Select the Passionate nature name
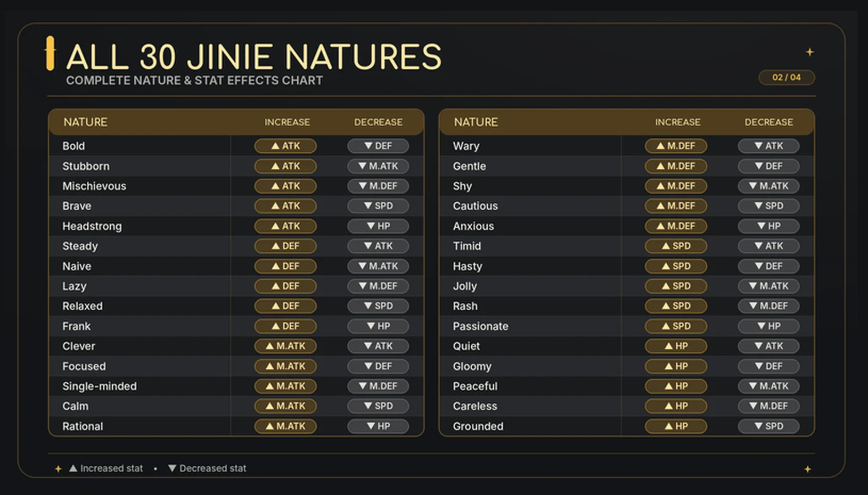The image size is (868, 495). pyautogui.click(x=480, y=326)
